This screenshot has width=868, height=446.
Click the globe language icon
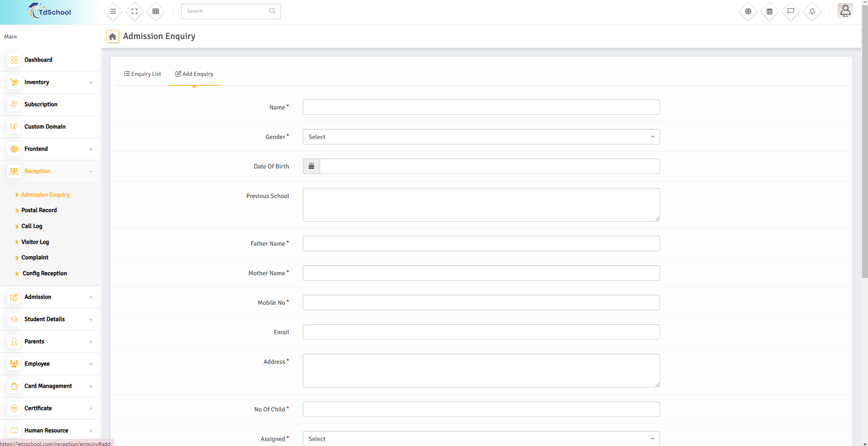[748, 11]
